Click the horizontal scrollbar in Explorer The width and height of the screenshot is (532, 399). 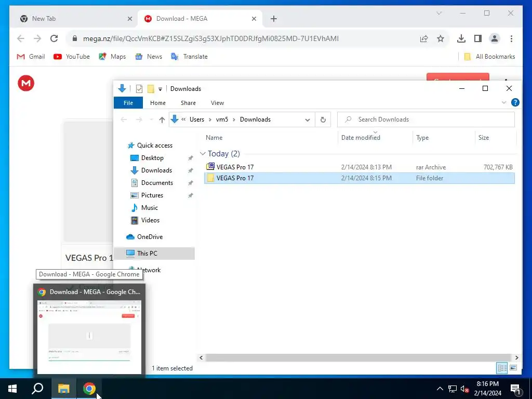tap(358, 357)
